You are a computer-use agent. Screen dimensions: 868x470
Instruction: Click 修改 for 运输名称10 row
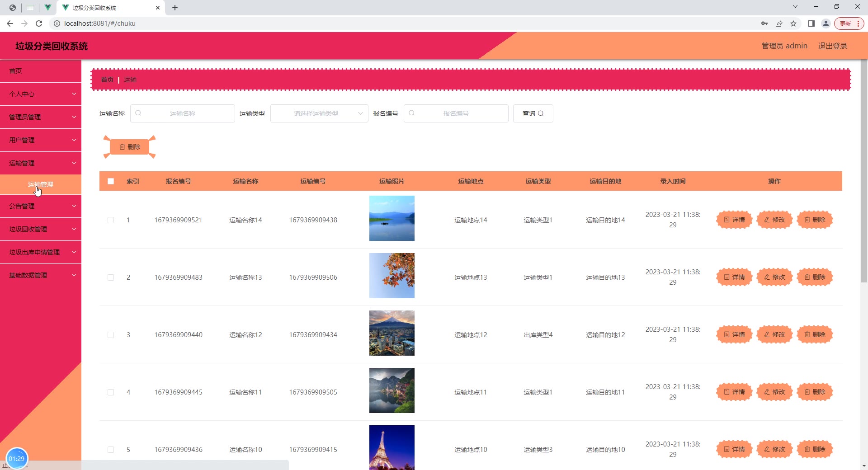click(774, 449)
